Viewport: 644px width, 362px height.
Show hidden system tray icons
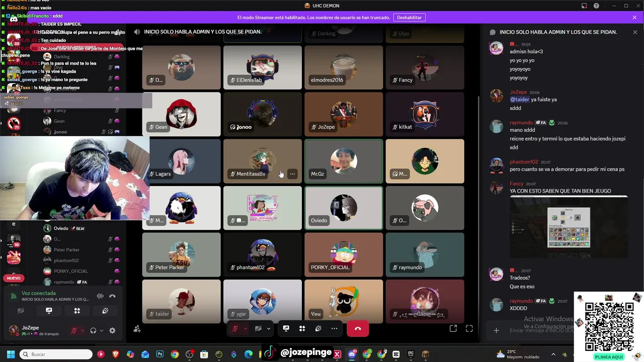(x=553, y=354)
